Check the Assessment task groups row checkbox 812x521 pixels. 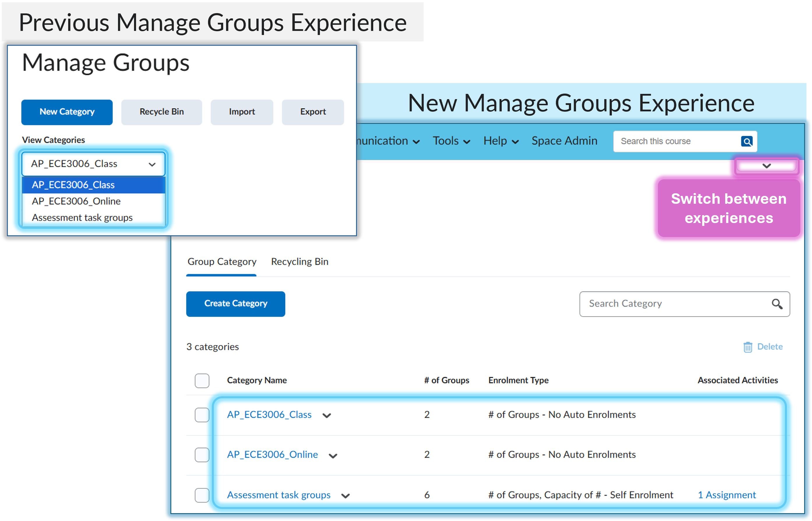202,495
